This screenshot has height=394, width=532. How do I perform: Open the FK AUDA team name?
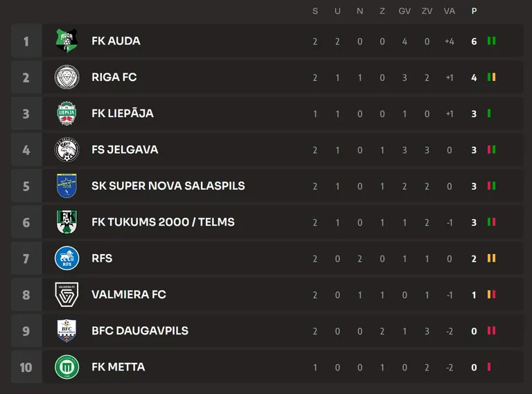[x=116, y=41]
